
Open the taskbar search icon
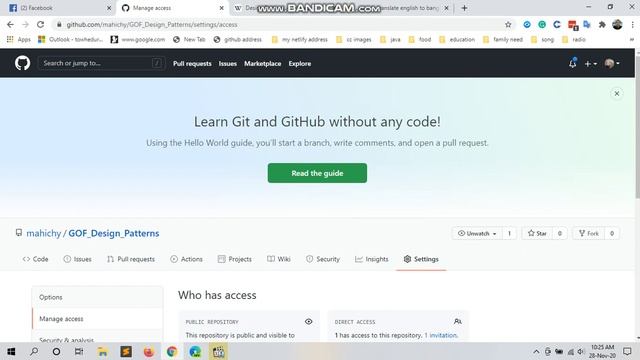(34, 351)
